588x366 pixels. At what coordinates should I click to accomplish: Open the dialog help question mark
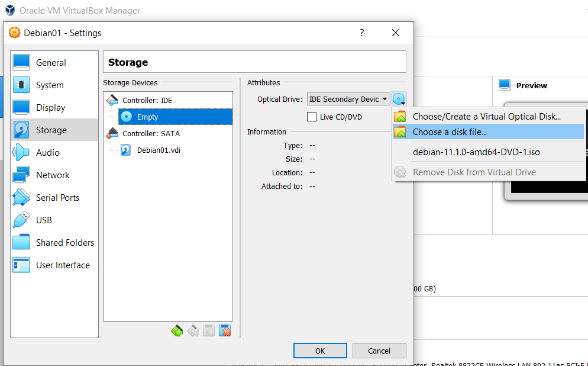(362, 33)
